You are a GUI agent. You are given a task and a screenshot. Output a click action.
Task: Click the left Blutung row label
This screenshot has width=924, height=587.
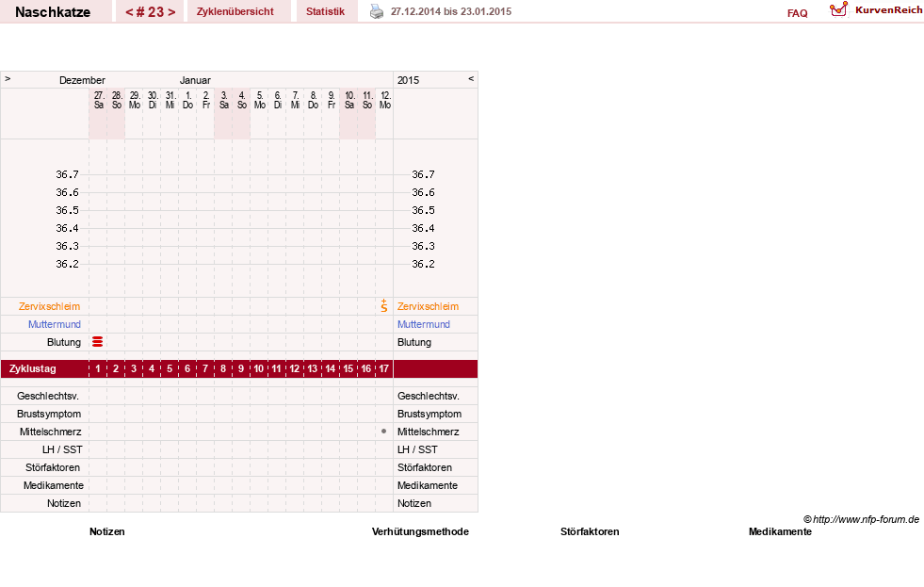coord(64,342)
